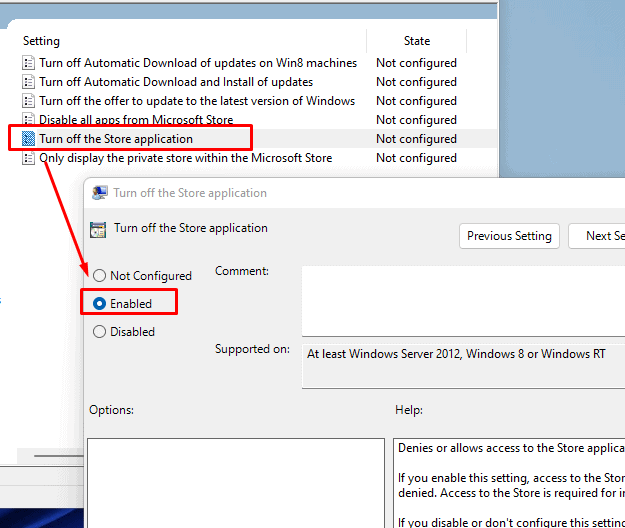This screenshot has height=528, width=625.
Task: Click the highlighted Turn off the Store application icon
Action: point(28,139)
